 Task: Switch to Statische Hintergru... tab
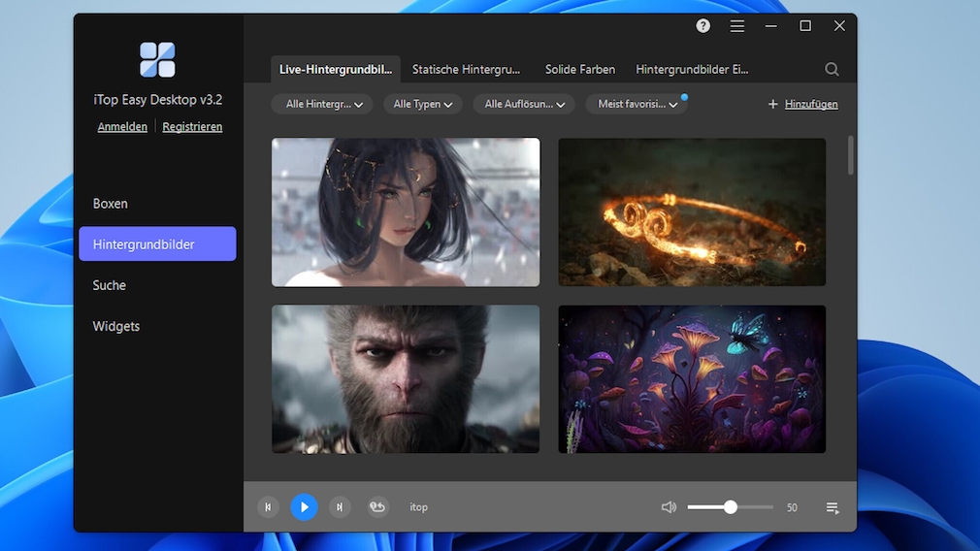pyautogui.click(x=466, y=69)
